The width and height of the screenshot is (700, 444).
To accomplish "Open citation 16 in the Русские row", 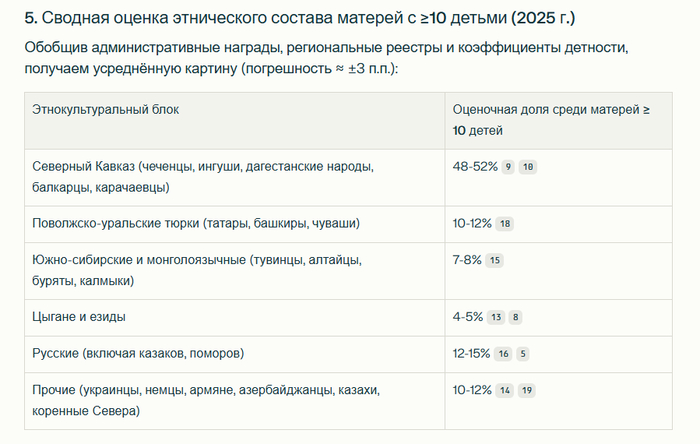I will click(x=504, y=354).
